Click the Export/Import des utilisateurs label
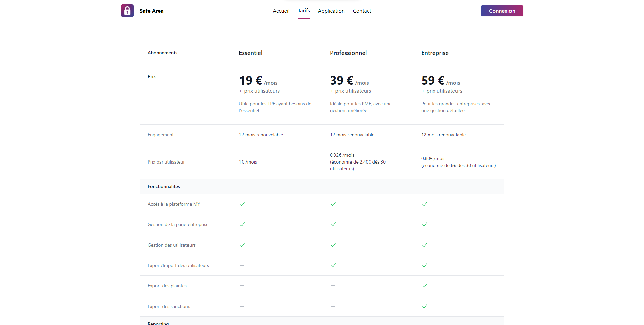 click(178, 265)
